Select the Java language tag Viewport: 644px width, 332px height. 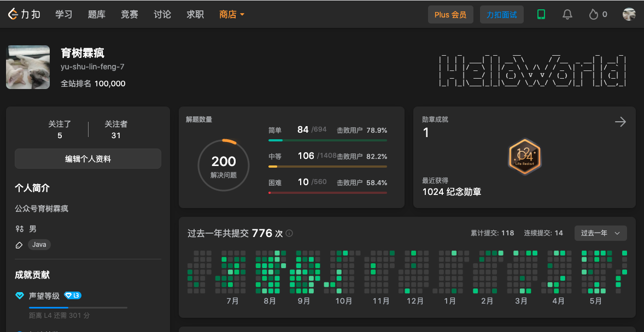pos(39,245)
